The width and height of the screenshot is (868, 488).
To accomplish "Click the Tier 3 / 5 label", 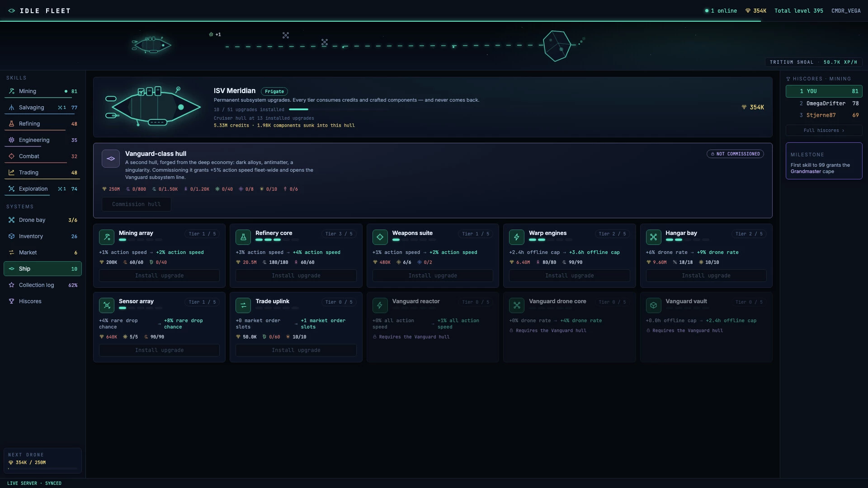I will (x=339, y=234).
